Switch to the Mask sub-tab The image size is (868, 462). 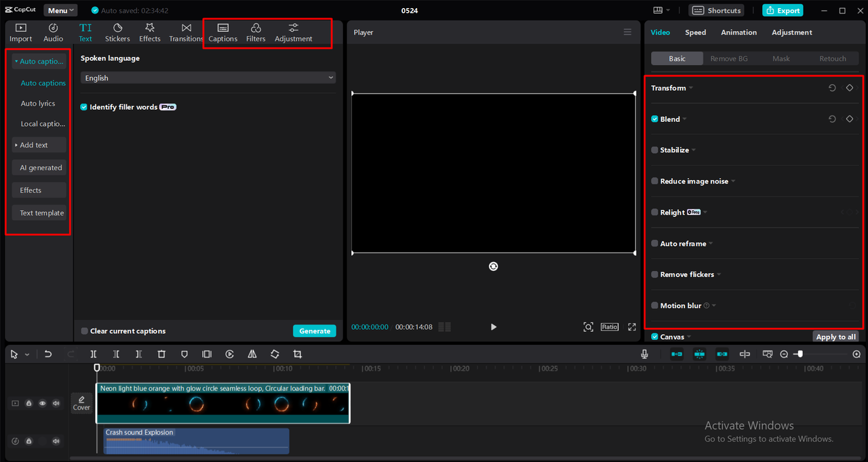point(781,59)
